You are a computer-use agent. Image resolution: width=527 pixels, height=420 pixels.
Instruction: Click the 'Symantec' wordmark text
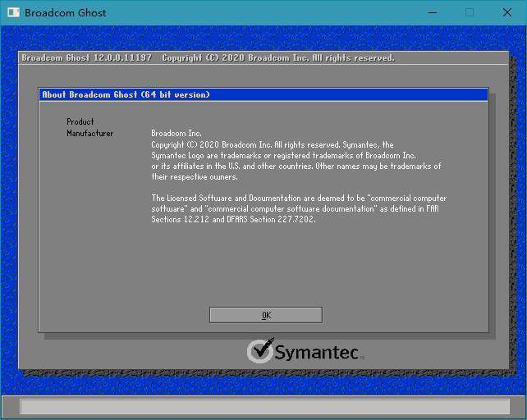[317, 353]
